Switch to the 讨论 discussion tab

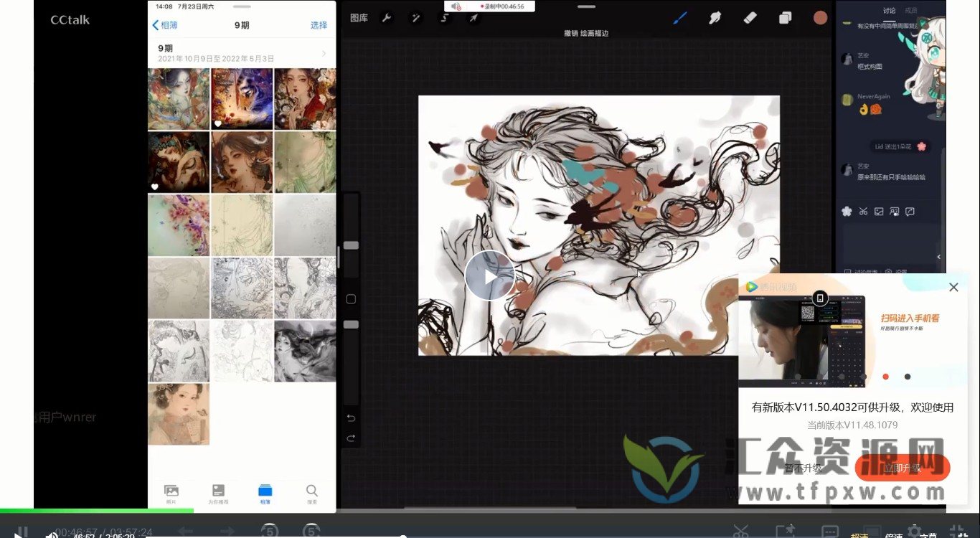pos(890,11)
